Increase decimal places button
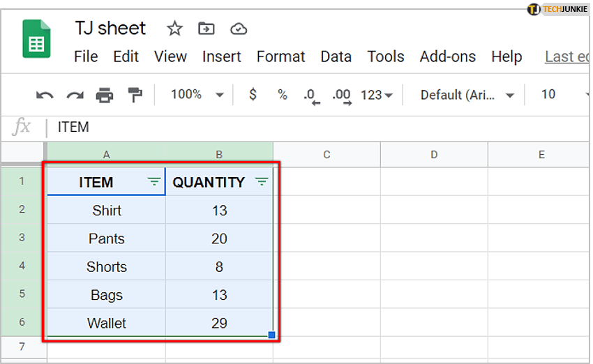Screen dimensions: 593x364 [x=342, y=96]
